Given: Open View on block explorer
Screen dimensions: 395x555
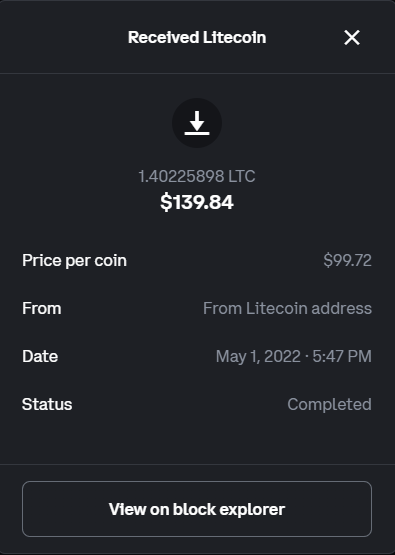Looking at the screenshot, I should (x=197, y=509).
